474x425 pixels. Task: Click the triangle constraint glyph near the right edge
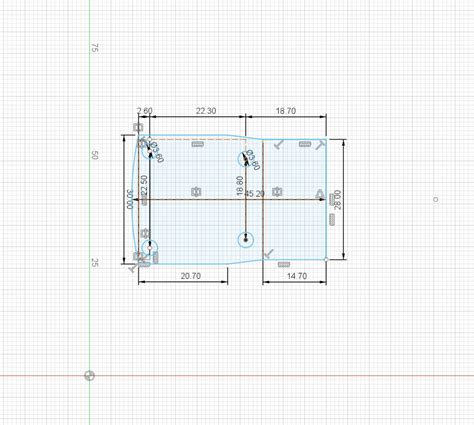point(320,193)
